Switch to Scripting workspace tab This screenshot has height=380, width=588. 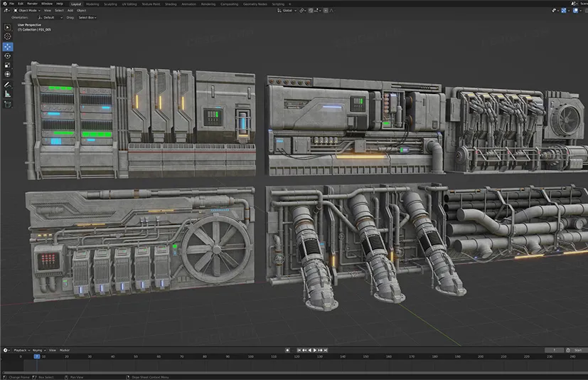coord(278,4)
